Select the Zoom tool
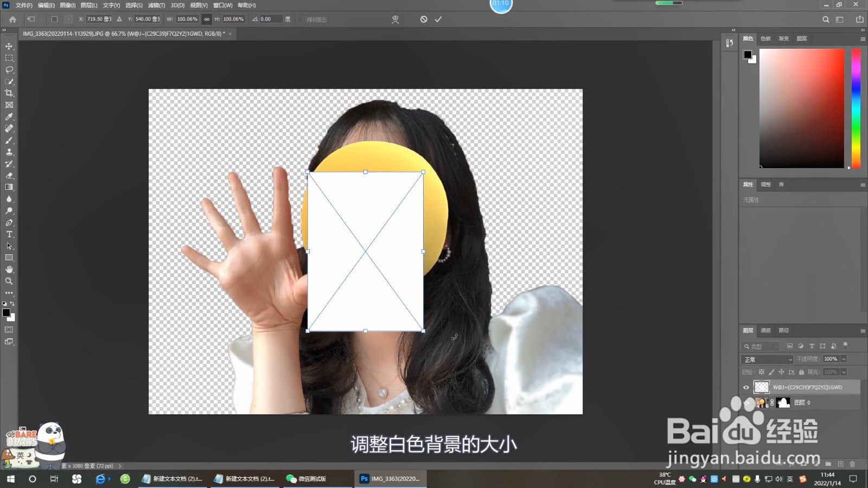This screenshot has height=488, width=868. pos(9,281)
